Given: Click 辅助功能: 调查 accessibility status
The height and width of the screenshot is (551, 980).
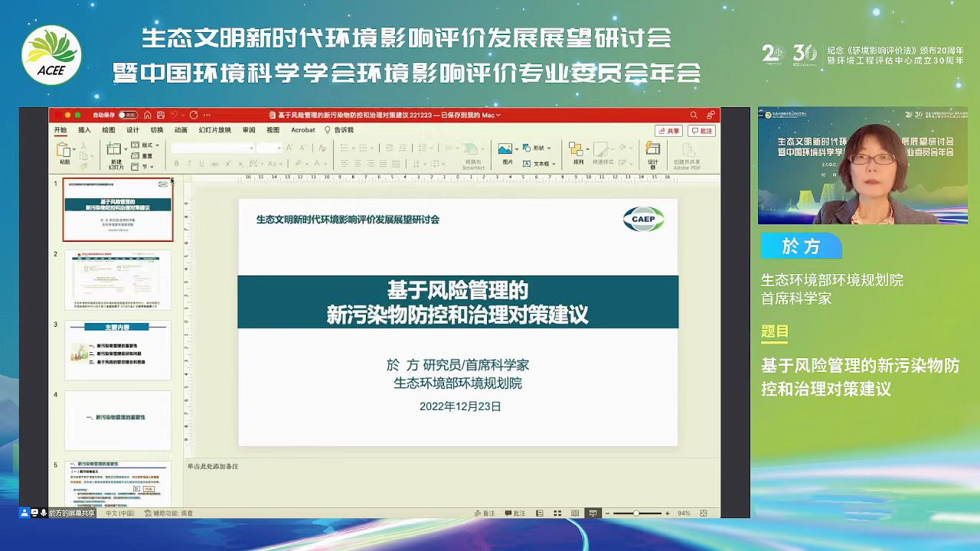Looking at the screenshot, I should [x=168, y=513].
